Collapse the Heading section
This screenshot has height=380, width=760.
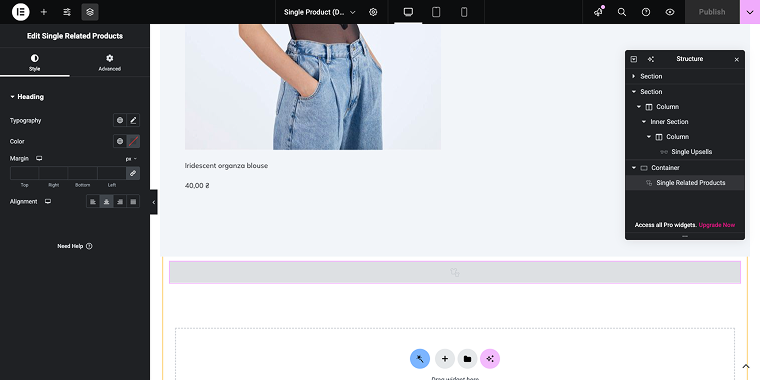[27, 97]
